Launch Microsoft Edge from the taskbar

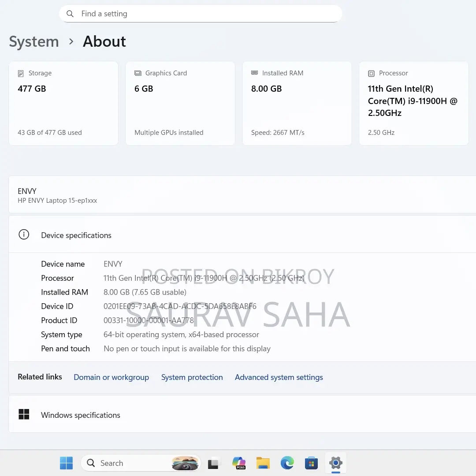(287, 463)
